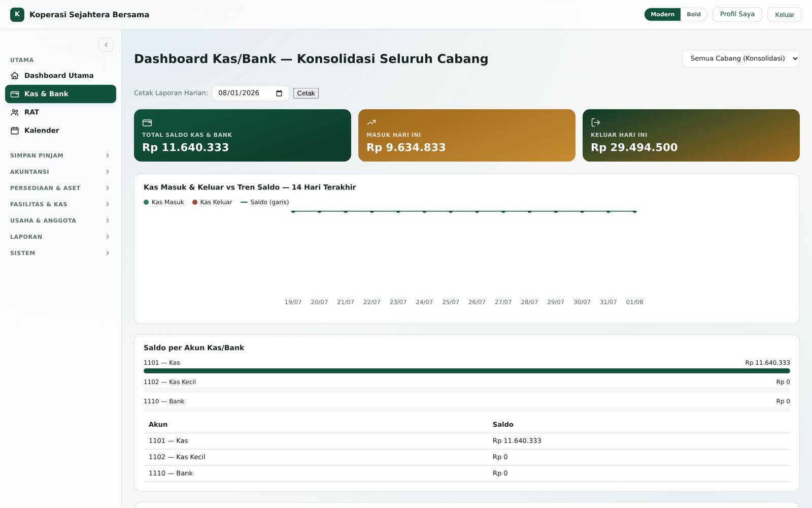Open Profil Saya
The width and height of the screenshot is (812, 508).
[737, 14]
